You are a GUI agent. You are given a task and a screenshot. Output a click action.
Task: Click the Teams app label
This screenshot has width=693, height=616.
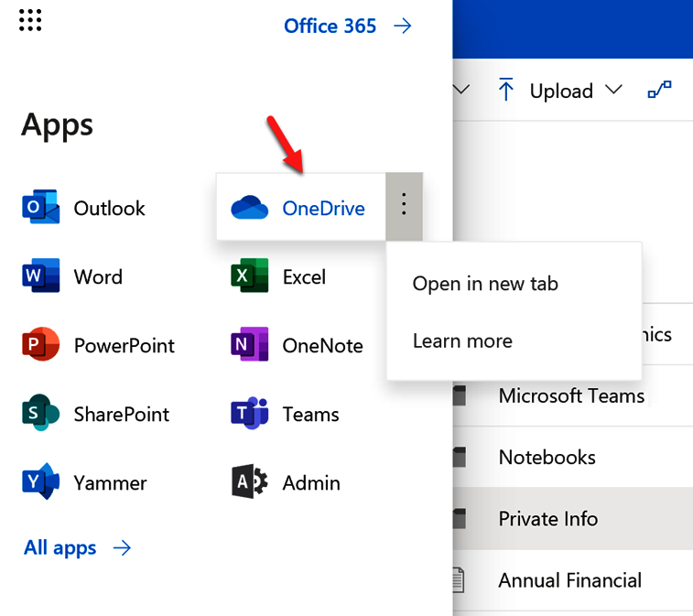(310, 415)
